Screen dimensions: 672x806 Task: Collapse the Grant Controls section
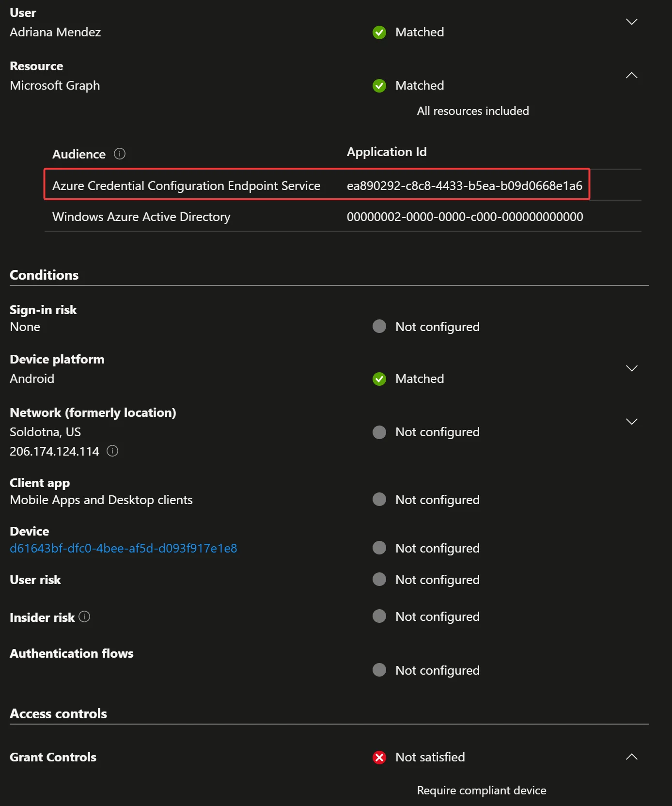[631, 757]
